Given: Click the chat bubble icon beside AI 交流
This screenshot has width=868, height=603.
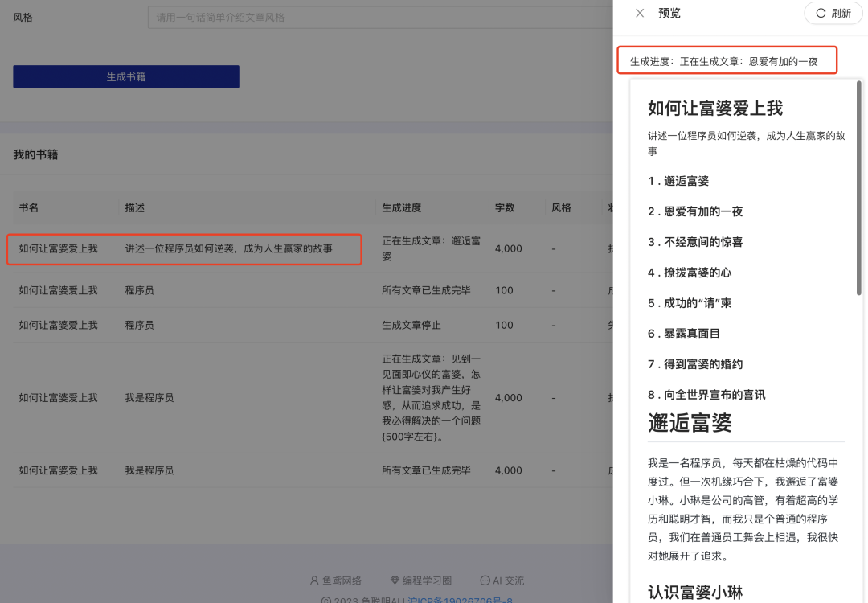Looking at the screenshot, I should point(485,580).
